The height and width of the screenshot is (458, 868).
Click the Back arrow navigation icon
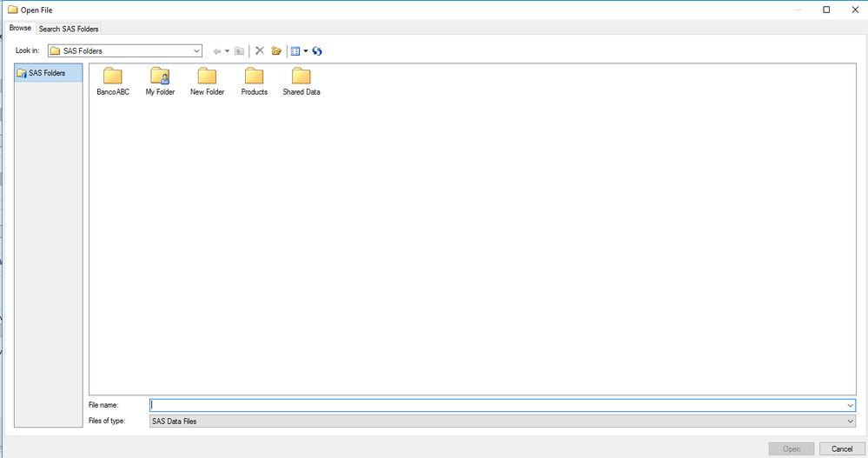217,51
